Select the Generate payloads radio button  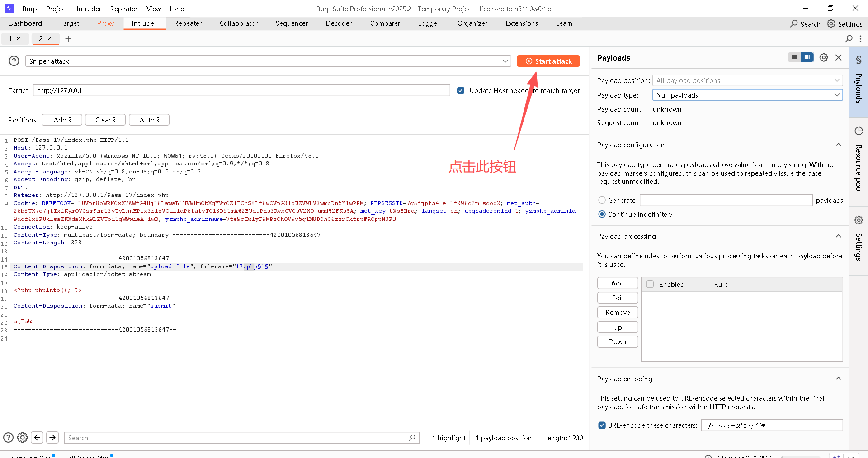[602, 200]
